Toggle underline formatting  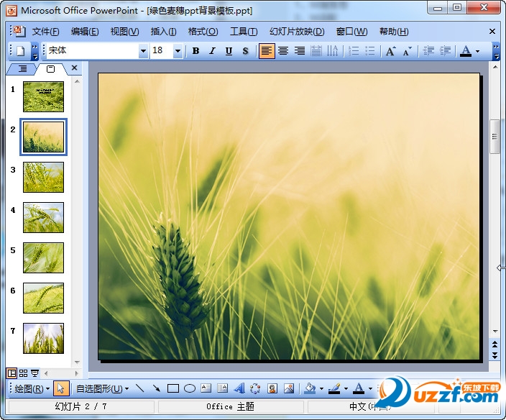point(229,51)
